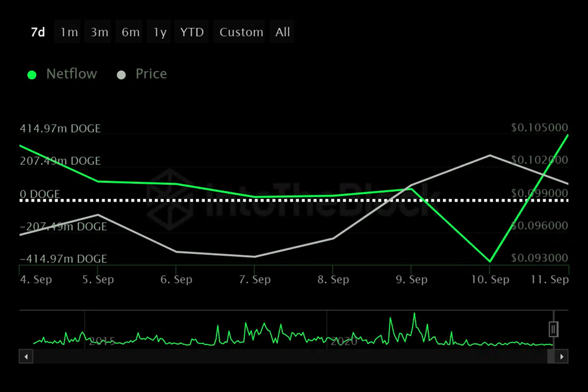This screenshot has width=588, height=392.
Task: Click the 10. Sep axis label
Action: coord(490,279)
